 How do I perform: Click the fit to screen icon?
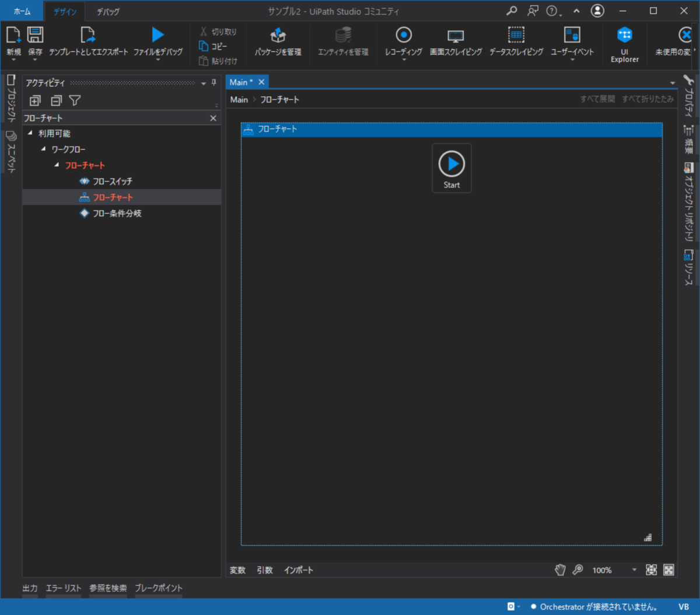pos(652,570)
